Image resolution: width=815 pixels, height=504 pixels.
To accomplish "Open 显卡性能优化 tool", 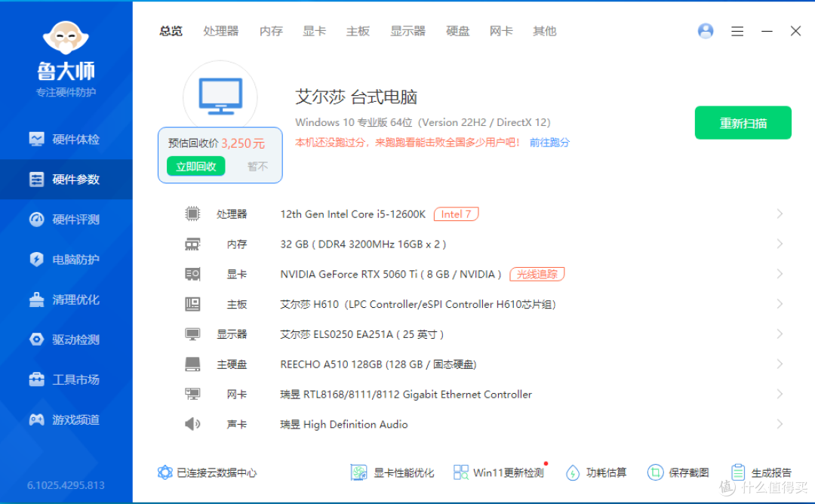I will [x=392, y=472].
